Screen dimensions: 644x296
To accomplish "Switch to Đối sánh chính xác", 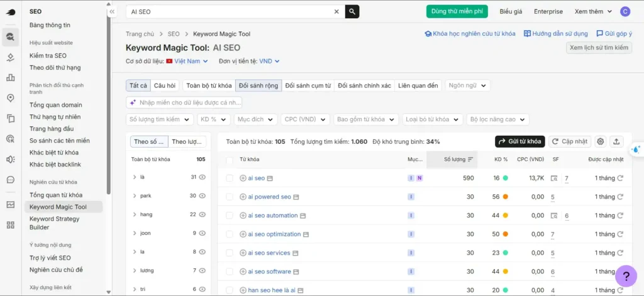I will tap(364, 85).
